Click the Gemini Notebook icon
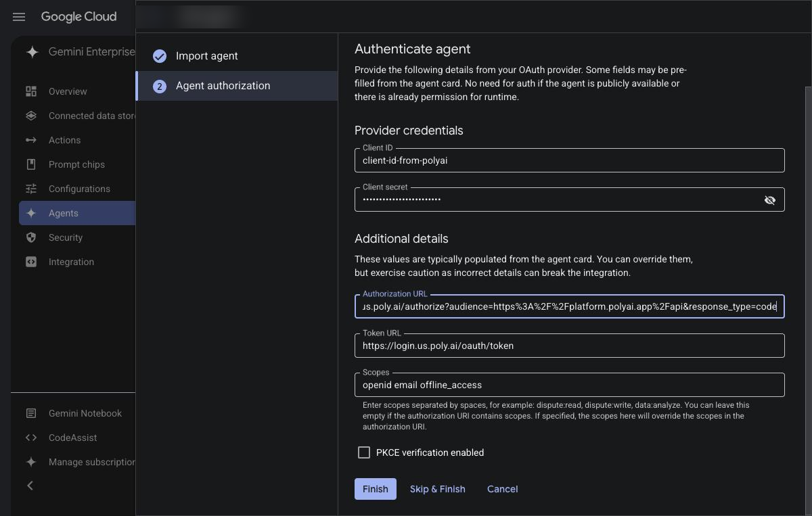Viewport: 812px width, 516px height. tap(31, 413)
